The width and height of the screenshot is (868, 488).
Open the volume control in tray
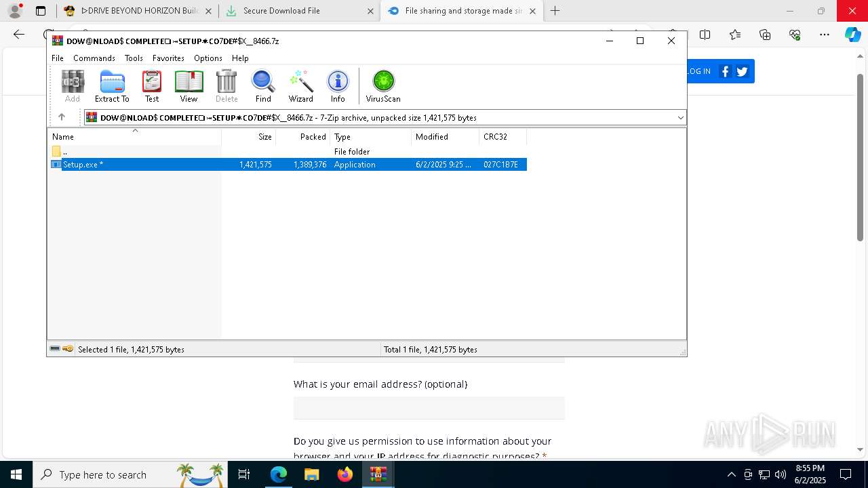point(780,474)
